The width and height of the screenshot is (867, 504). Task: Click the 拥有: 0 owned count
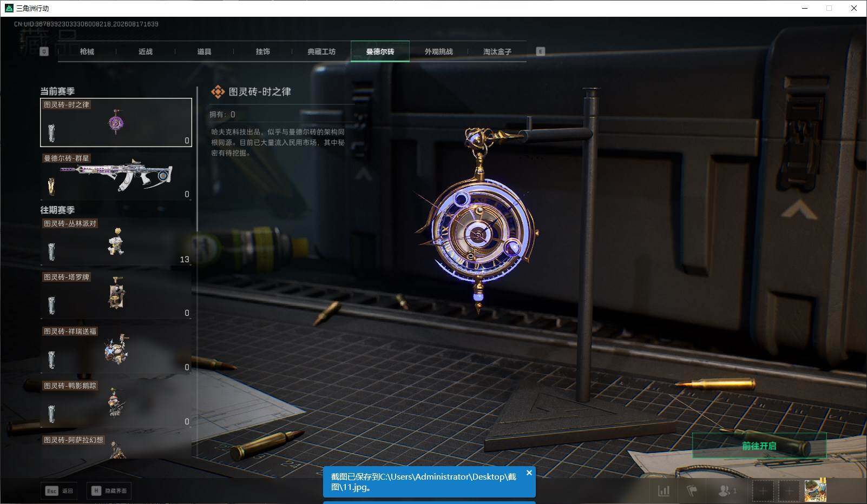[x=222, y=115]
